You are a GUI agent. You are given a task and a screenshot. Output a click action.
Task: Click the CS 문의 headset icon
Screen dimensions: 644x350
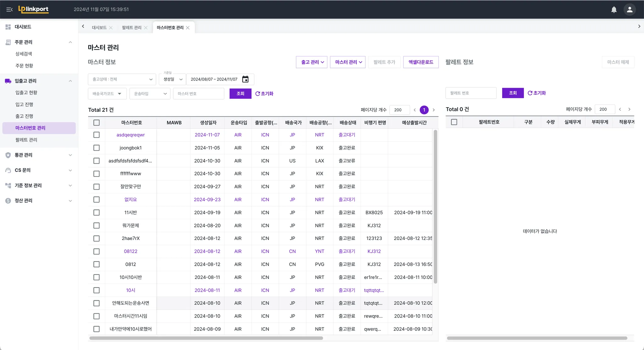[8, 170]
